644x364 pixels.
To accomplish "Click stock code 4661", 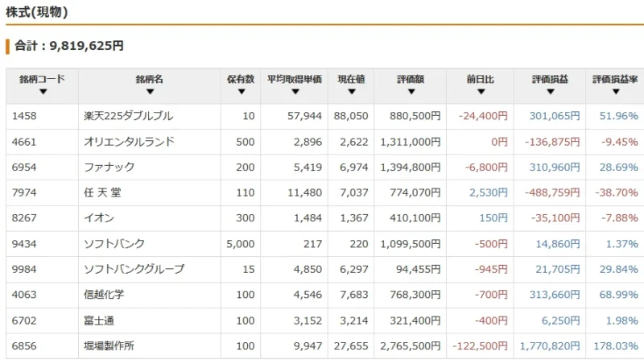I will (24, 142).
